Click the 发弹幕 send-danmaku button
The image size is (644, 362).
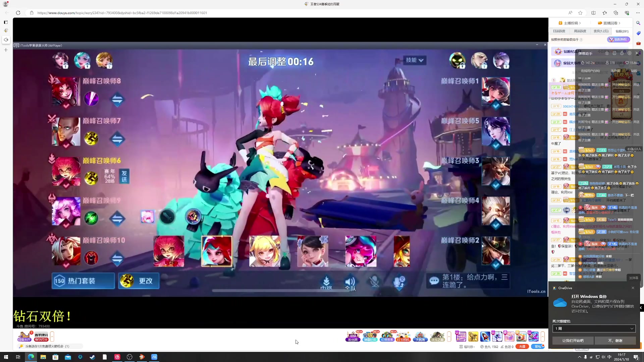(x=634, y=278)
